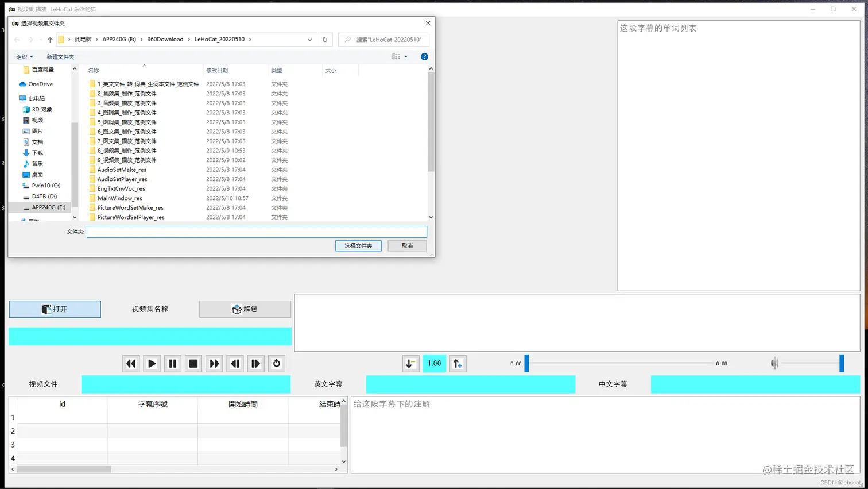Jump to the next subtitle segment
The image size is (868, 489).
click(255, 364)
